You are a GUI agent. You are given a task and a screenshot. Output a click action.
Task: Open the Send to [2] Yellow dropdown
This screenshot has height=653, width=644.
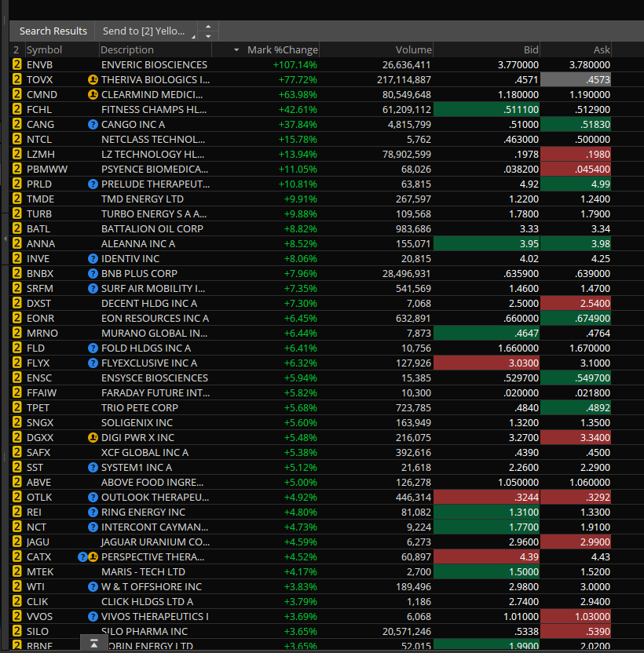click(x=147, y=31)
